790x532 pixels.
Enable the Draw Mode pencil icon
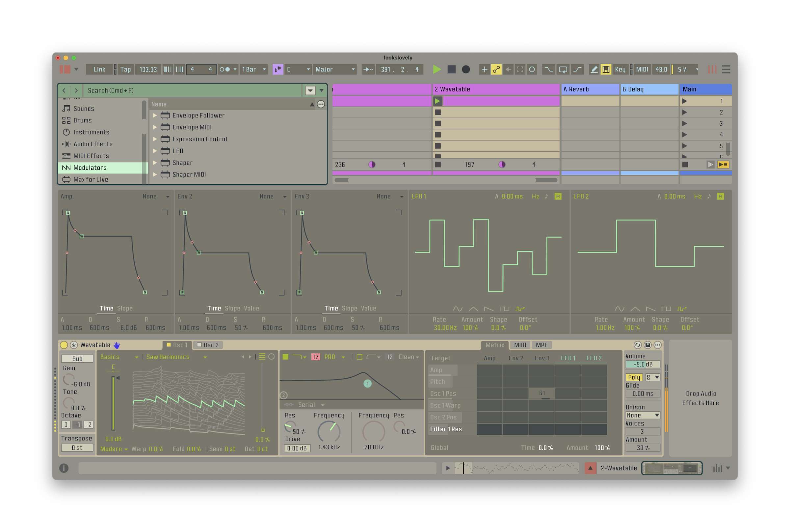pos(593,69)
